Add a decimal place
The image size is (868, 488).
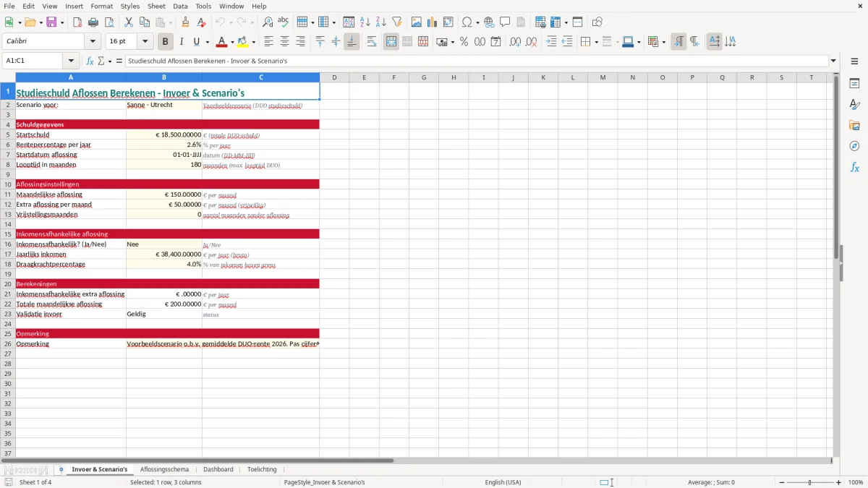[x=516, y=42]
